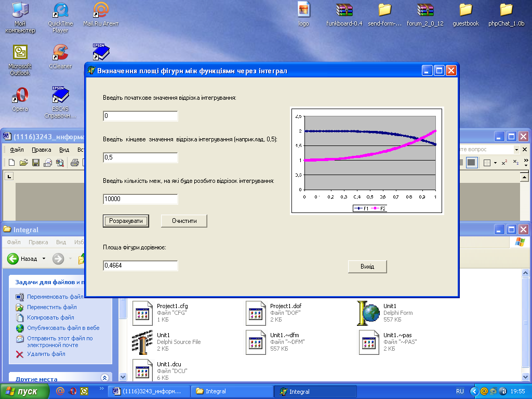
Task: Click Outside Border icon in Word toolbar
Action: click(x=487, y=163)
